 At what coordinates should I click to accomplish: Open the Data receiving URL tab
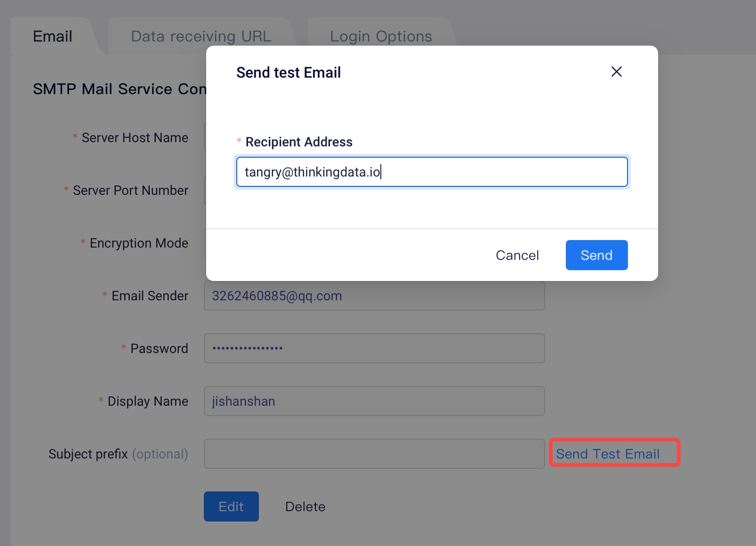pos(201,36)
